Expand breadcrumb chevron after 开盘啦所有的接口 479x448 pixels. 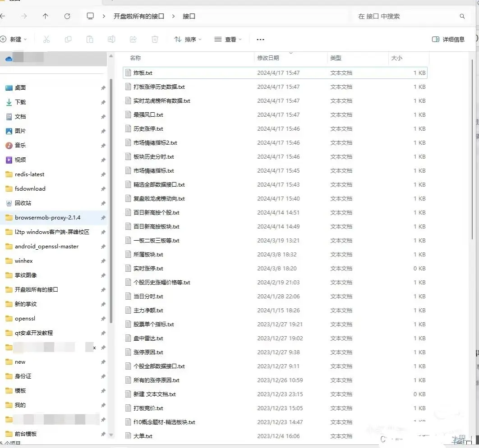tap(173, 16)
